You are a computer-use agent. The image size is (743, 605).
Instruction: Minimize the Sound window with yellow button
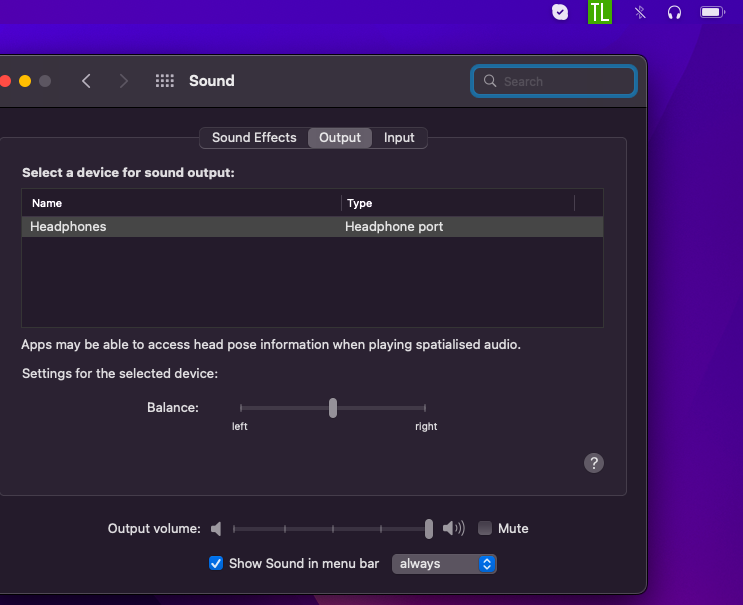25,81
